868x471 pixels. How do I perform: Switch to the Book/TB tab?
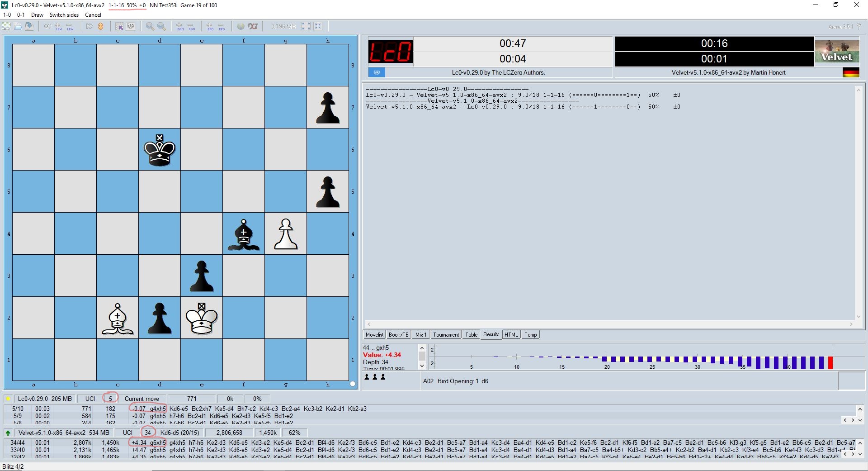[398, 335]
